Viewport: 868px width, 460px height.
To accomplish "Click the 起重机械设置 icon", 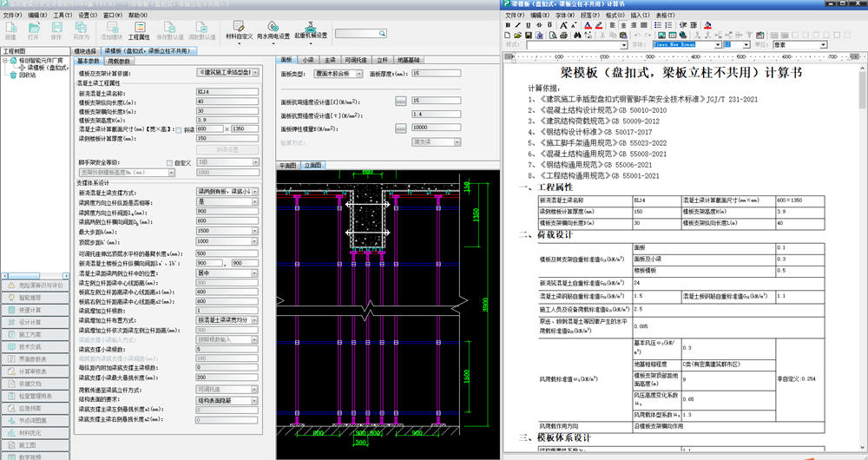I will pos(311,31).
